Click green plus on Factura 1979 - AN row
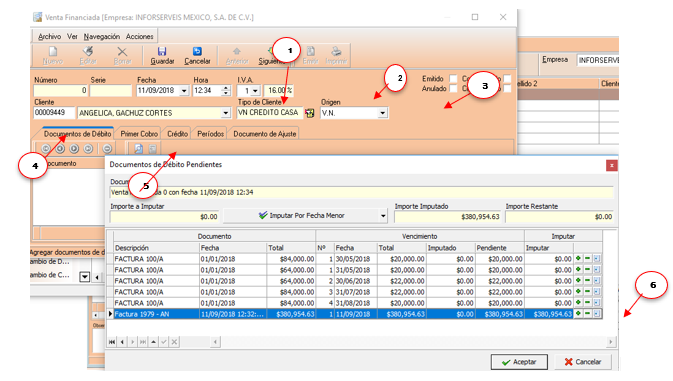The height and width of the screenshot is (381, 673). 578,314
